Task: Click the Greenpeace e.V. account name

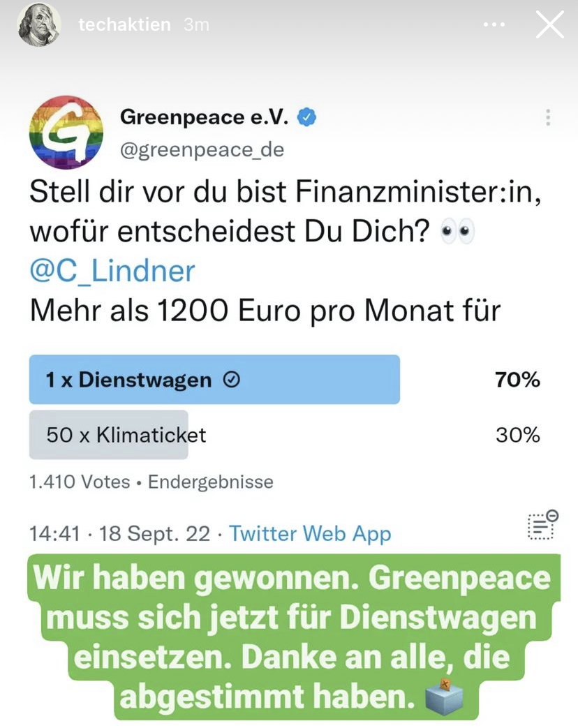Action: pyautogui.click(x=205, y=117)
